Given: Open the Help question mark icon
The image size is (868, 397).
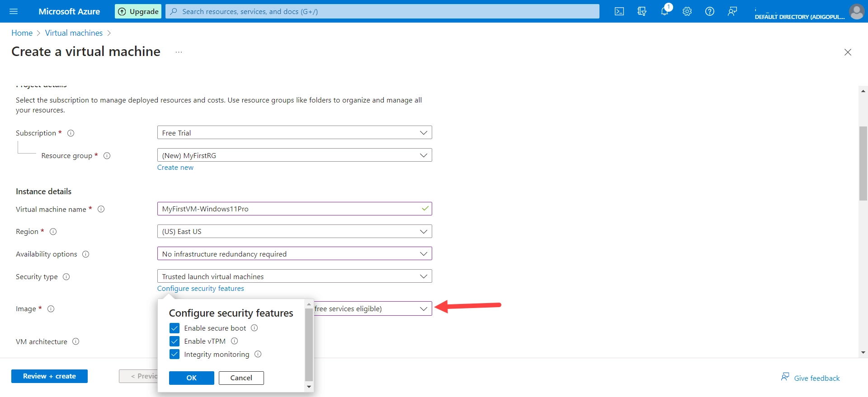Looking at the screenshot, I should (x=710, y=11).
